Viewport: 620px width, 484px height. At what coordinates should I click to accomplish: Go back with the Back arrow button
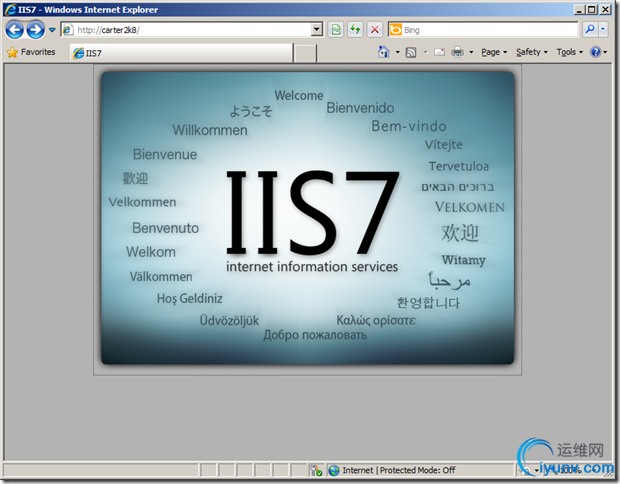click(15, 30)
